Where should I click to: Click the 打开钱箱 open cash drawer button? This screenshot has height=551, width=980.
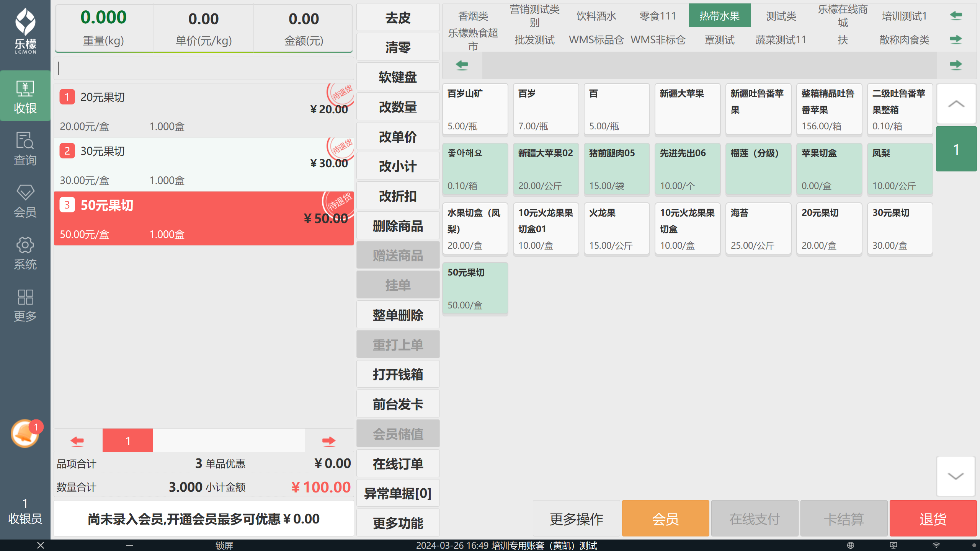pos(398,374)
